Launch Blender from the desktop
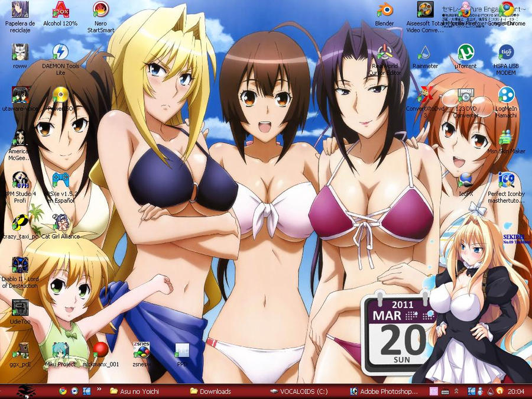Viewport: 532px width, 399px height. tap(384, 14)
